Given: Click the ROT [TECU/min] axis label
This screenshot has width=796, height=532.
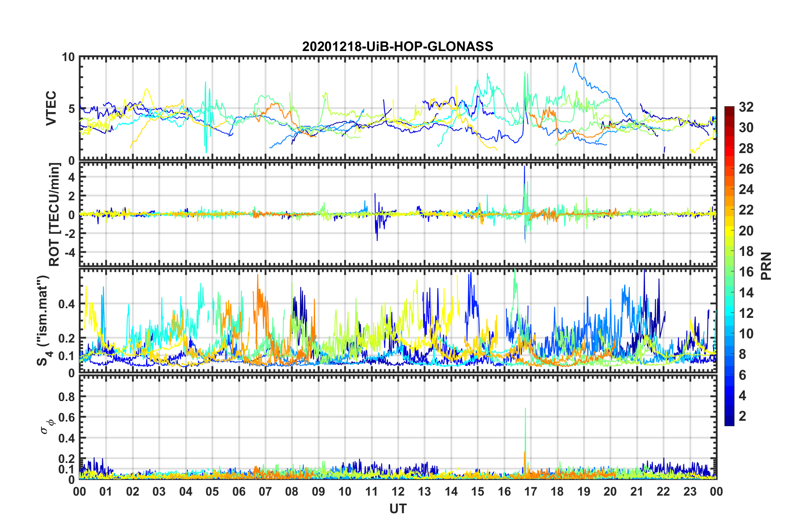Looking at the screenshot, I should (x=54, y=215).
